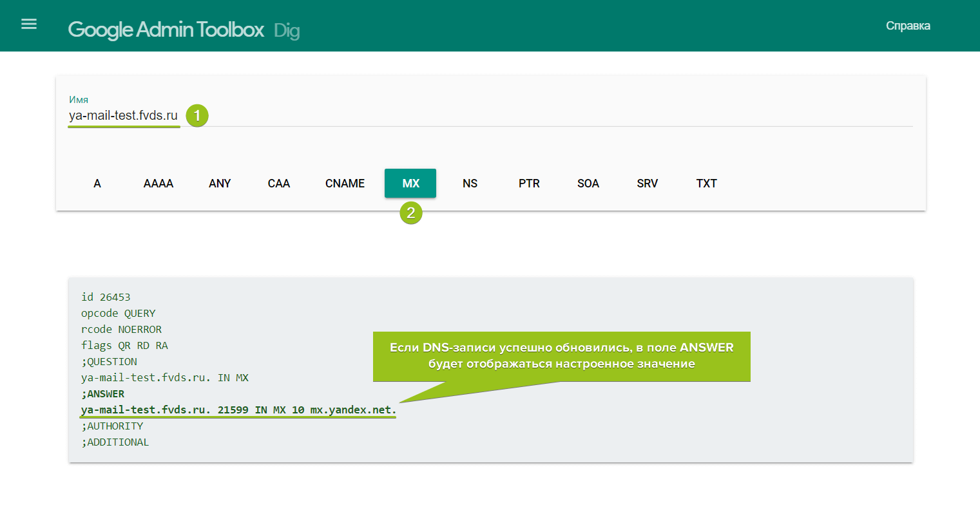Click the ';AUTHORITY' section header
Screen dimensions: 980x510
click(x=113, y=426)
